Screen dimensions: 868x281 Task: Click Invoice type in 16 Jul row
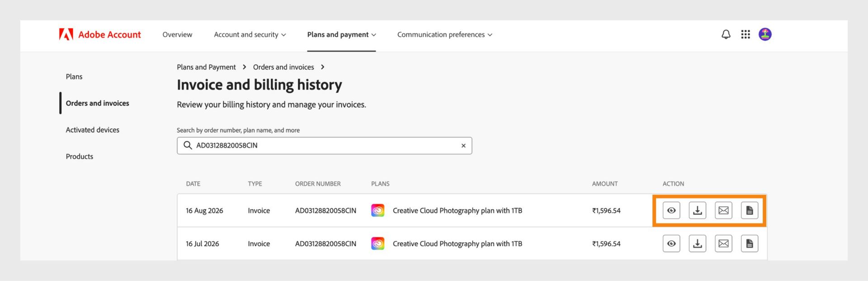259,243
